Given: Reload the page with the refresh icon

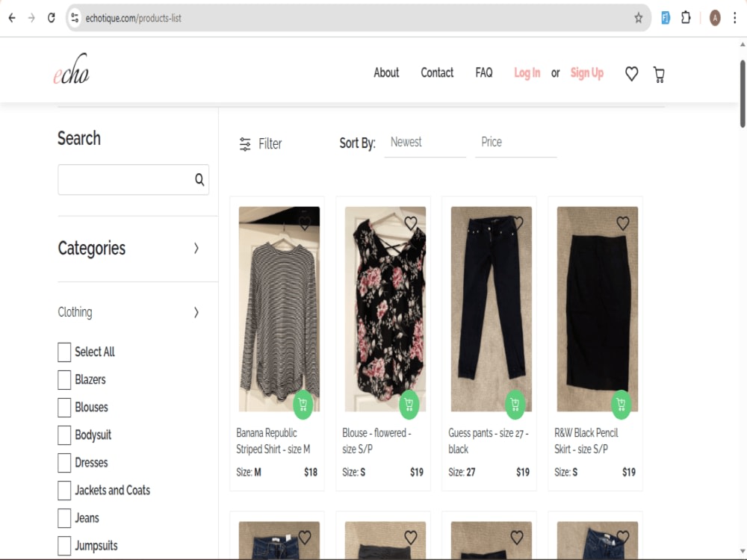Looking at the screenshot, I should point(51,18).
